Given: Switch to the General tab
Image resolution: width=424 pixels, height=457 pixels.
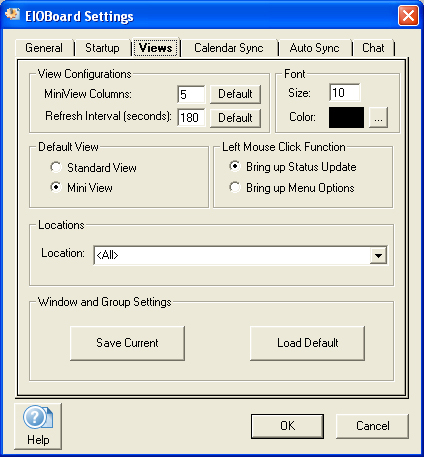Looking at the screenshot, I should [44, 48].
